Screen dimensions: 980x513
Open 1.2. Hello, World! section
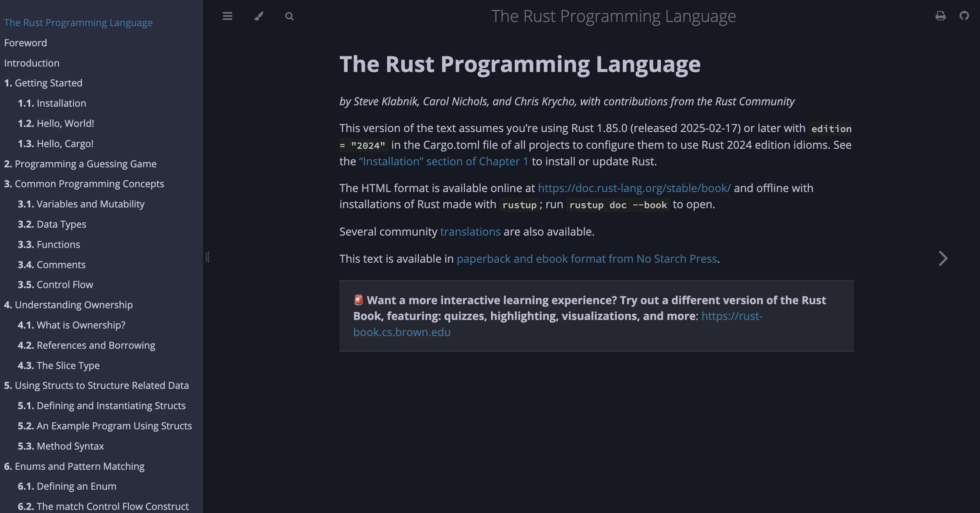[56, 123]
